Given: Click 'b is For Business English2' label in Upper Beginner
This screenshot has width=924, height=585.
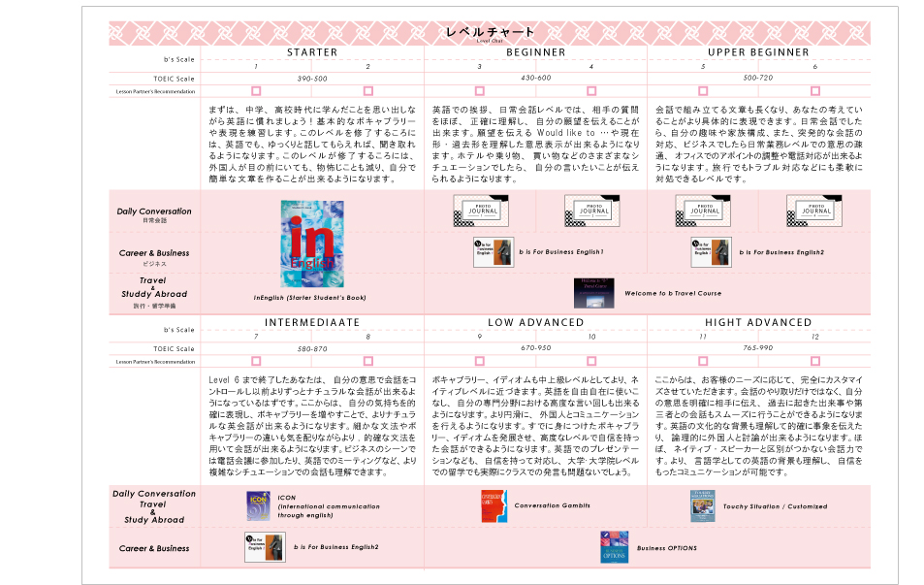Looking at the screenshot, I should tap(781, 252).
